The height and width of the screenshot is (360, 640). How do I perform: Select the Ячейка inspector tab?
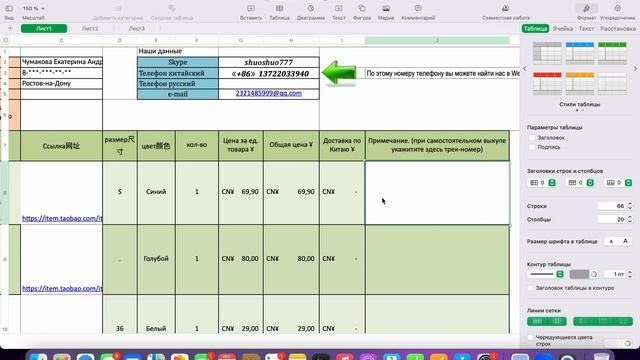click(x=563, y=29)
